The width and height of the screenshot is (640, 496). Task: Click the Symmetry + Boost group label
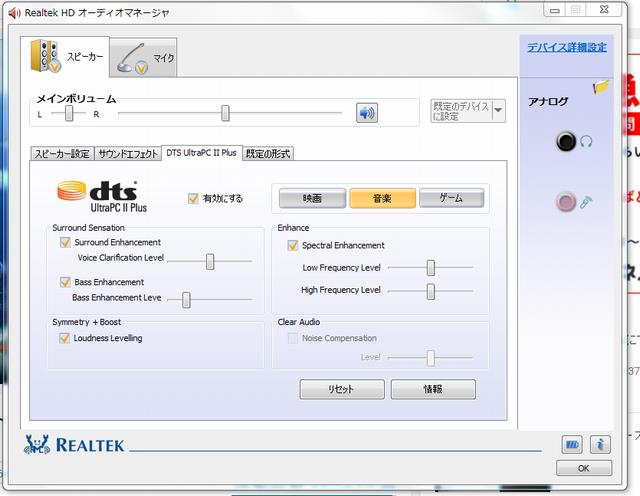[x=87, y=322]
